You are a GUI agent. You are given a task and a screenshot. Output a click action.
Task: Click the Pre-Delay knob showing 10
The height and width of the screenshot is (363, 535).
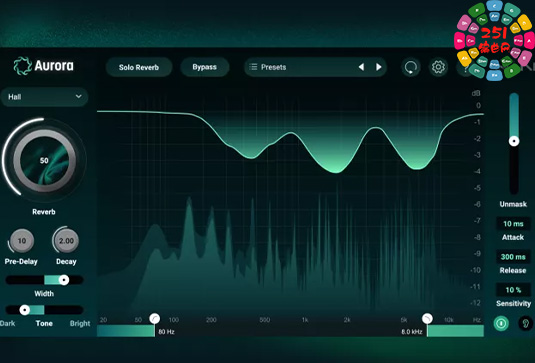[x=21, y=241]
